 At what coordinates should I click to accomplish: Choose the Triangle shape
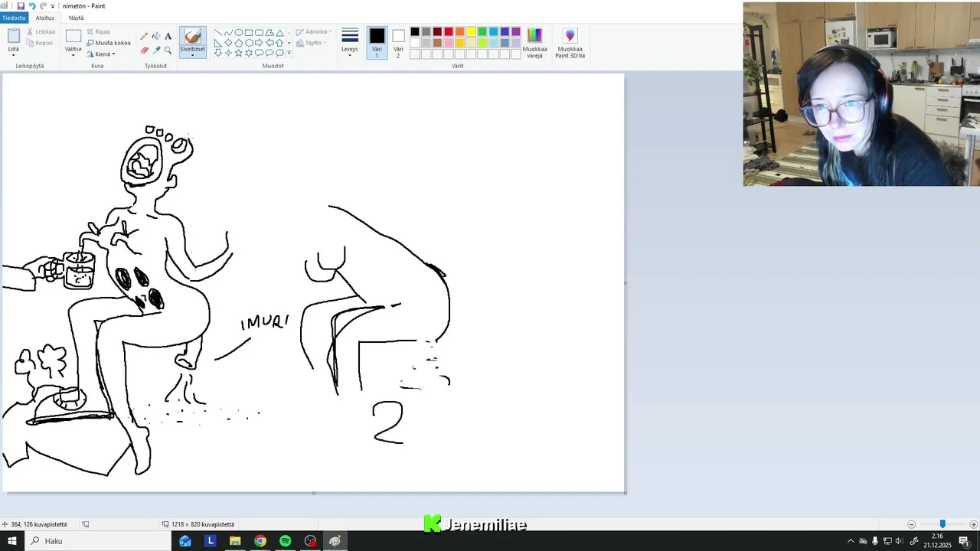[279, 32]
